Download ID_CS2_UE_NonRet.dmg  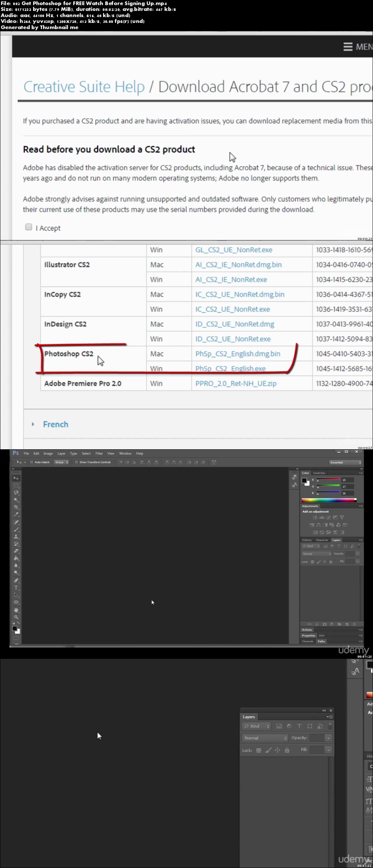tap(235, 324)
